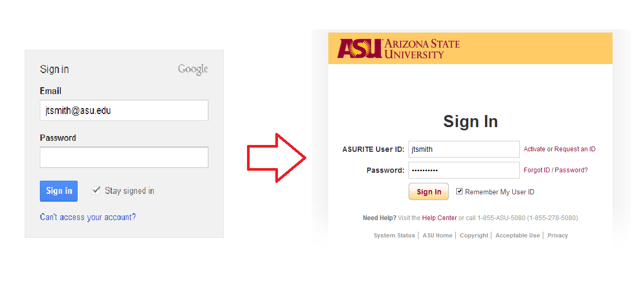The height and width of the screenshot is (291, 644).
Task: View the Acceptable Use footer link
Action: pos(518,236)
